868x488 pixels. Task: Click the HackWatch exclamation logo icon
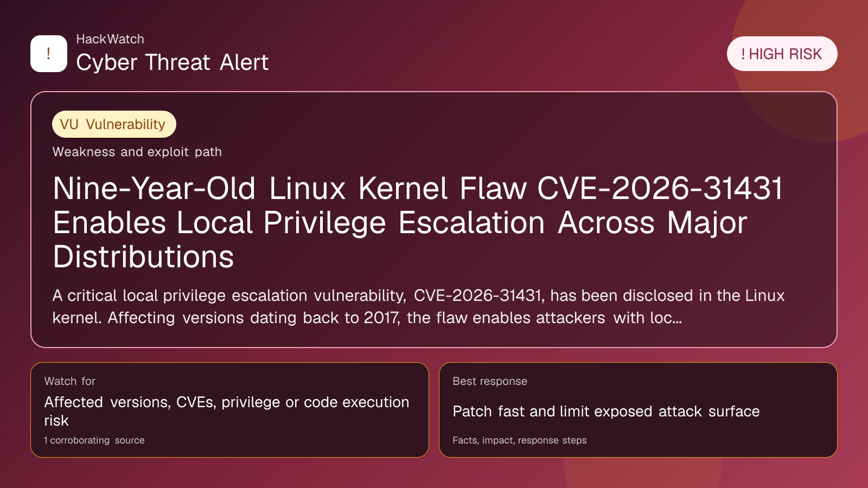pyautogui.click(x=49, y=54)
